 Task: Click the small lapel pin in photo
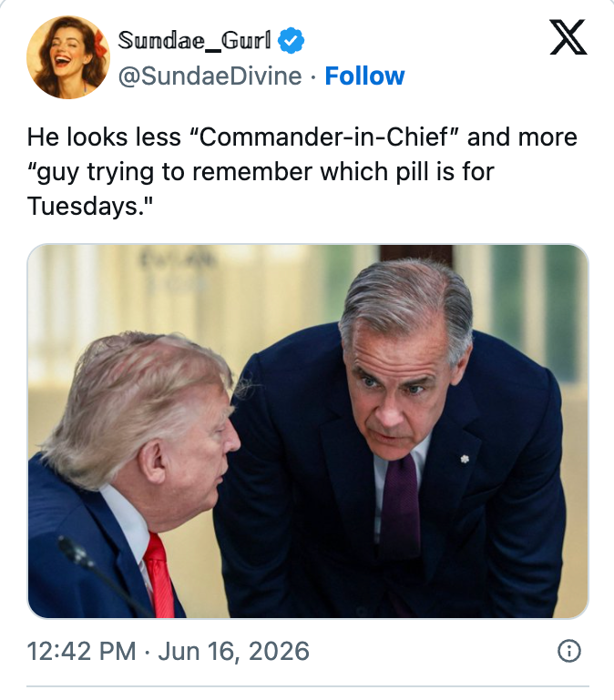tap(465, 459)
